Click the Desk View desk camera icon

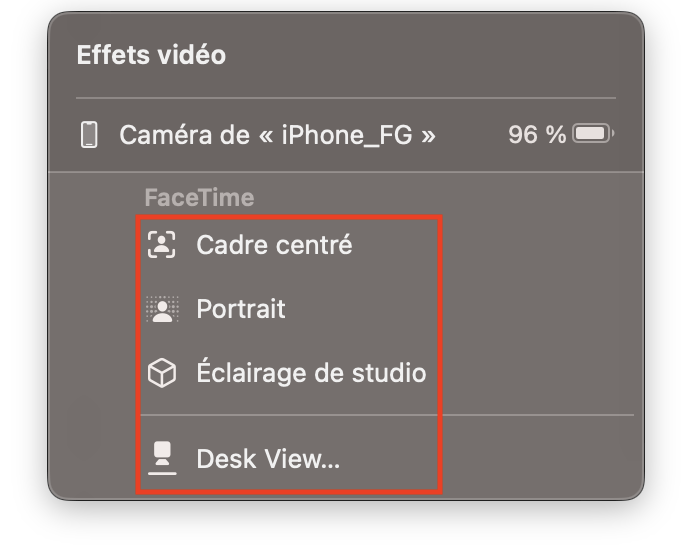[x=162, y=458]
